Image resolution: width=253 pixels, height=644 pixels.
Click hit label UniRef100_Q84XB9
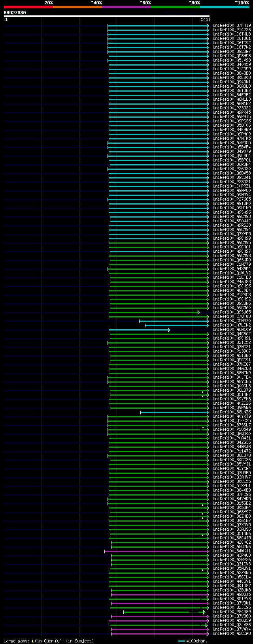coord(232,490)
